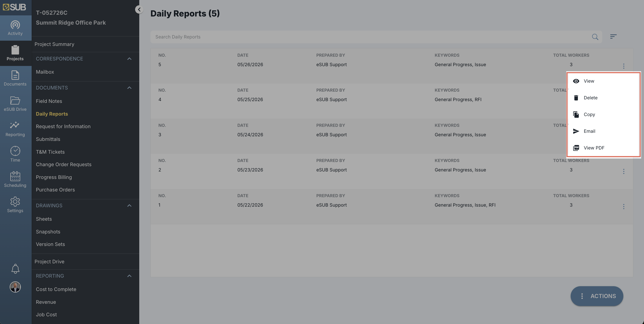This screenshot has height=324, width=644.
Task: Collapse the Reporting section chevron
Action: tap(129, 276)
